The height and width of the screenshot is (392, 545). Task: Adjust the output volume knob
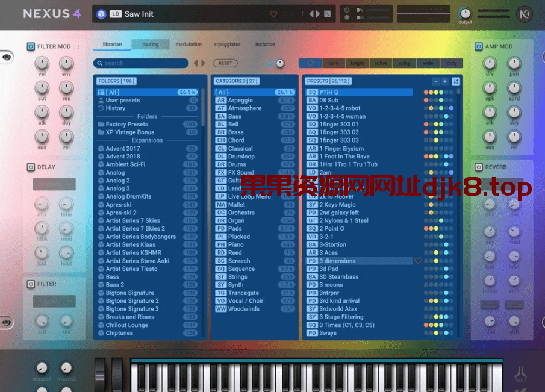(464, 12)
